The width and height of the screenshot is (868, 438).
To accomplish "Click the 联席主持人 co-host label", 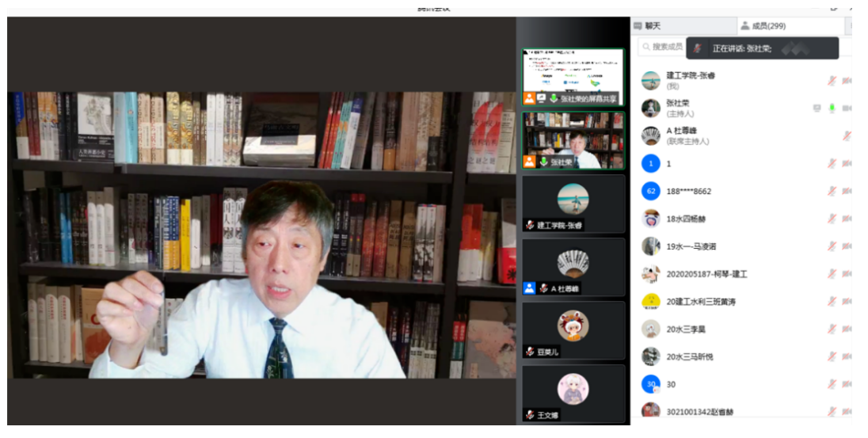I will coord(687,142).
